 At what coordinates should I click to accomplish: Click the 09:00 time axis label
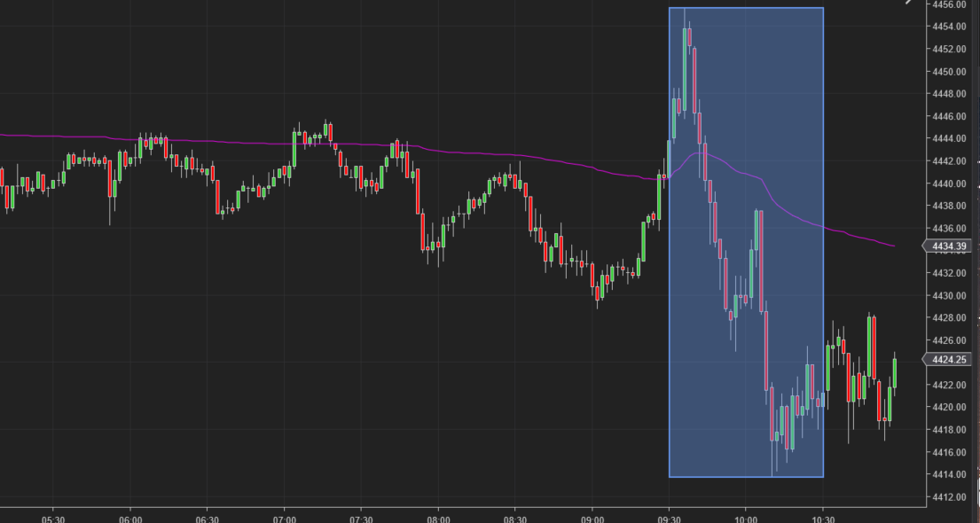[592, 519]
